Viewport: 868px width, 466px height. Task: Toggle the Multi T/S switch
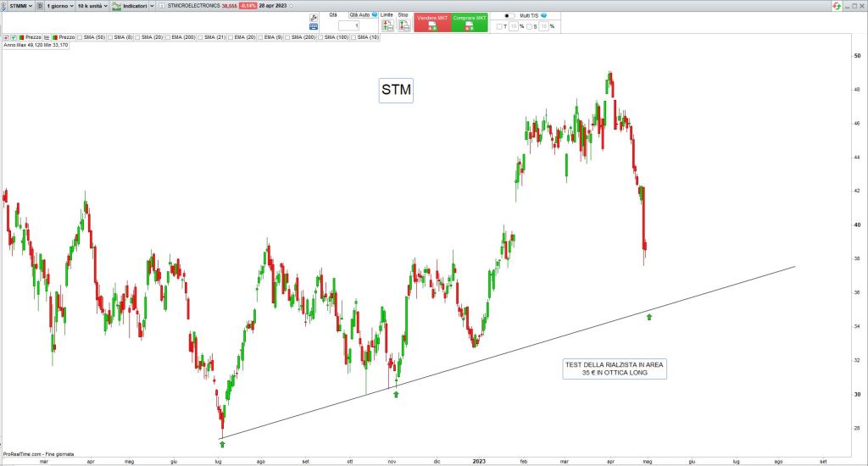[509, 15]
